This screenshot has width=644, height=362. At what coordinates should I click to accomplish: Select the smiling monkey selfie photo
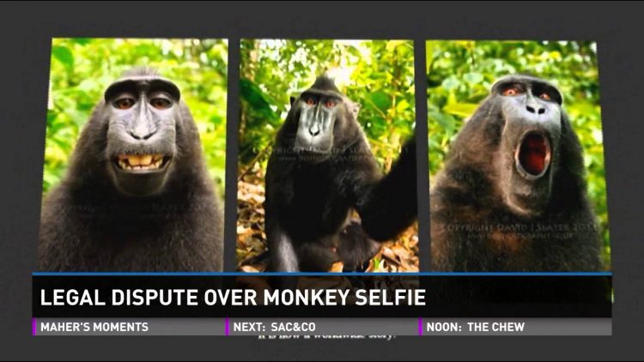tap(133, 155)
